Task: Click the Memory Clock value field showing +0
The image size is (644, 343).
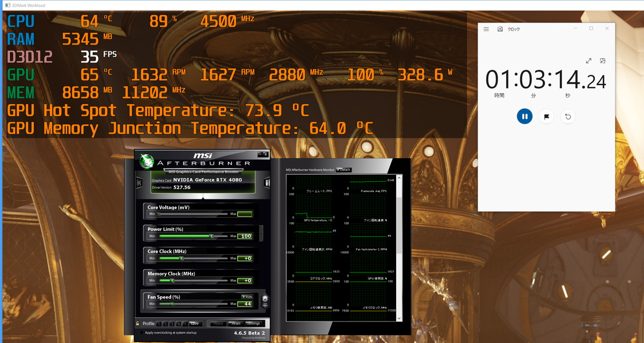Action: pos(245,280)
